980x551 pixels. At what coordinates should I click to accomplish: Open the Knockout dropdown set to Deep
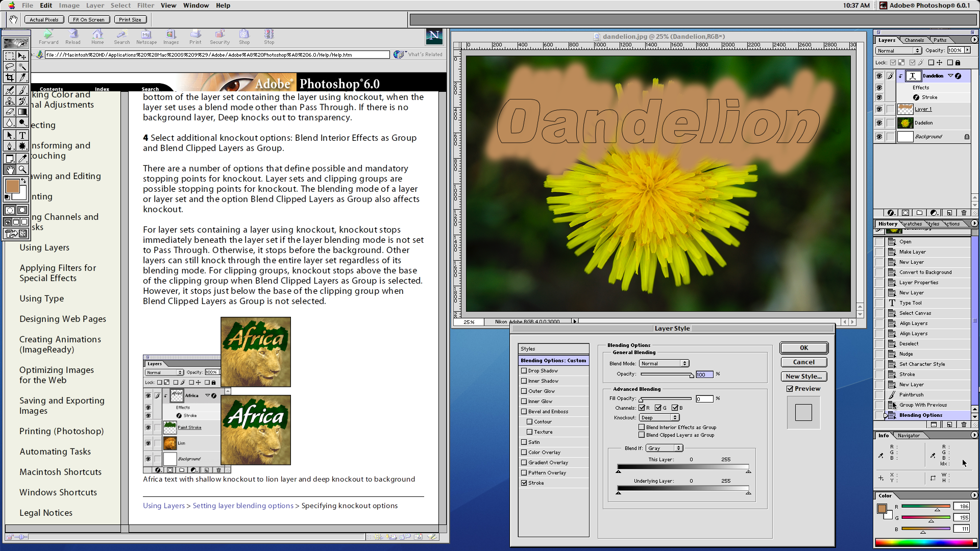[x=659, y=417]
